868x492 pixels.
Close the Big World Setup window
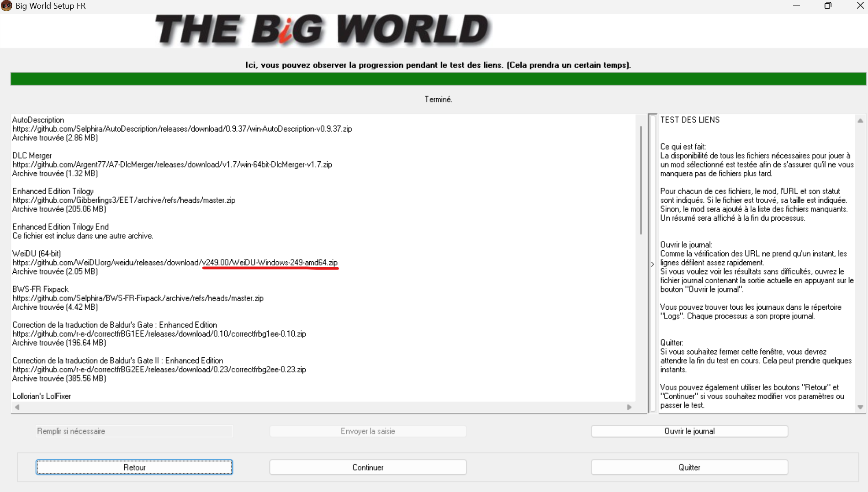point(860,6)
